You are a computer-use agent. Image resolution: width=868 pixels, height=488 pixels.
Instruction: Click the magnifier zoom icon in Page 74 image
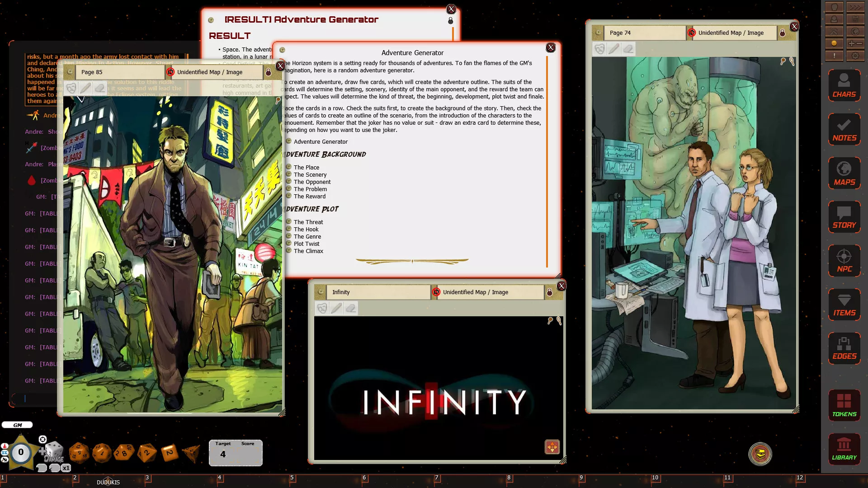pyautogui.click(x=783, y=61)
